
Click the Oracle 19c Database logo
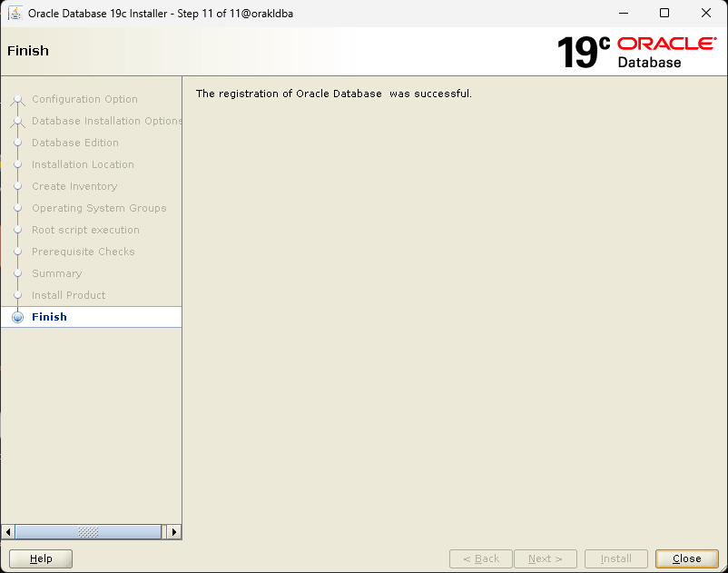[636, 52]
